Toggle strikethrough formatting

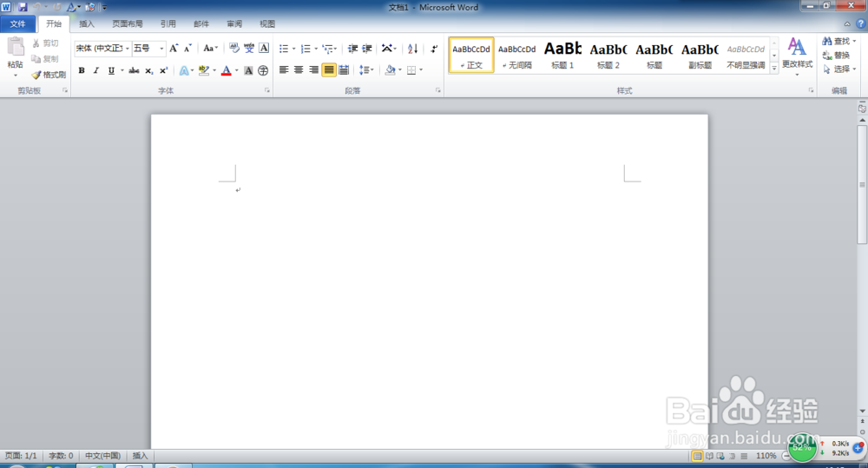pos(134,71)
